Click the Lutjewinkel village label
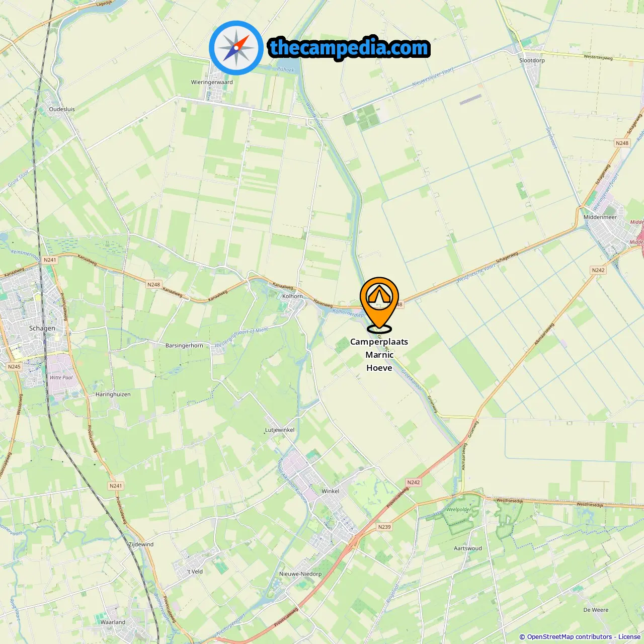The image size is (644, 644). click(280, 430)
